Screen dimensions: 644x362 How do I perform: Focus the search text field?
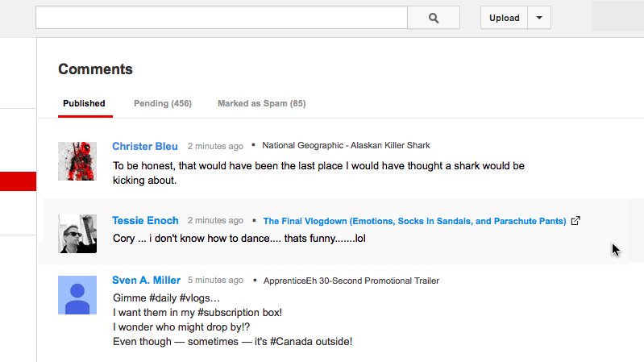pyautogui.click(x=222, y=18)
